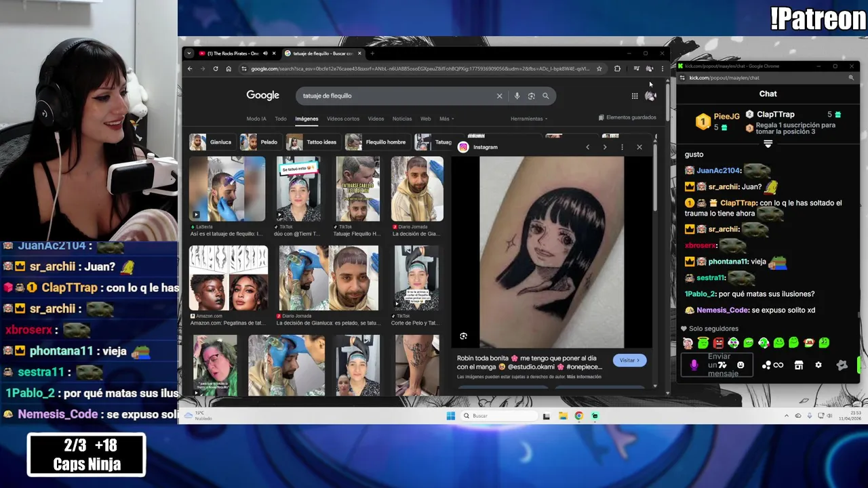Viewport: 868px width, 488px height.
Task: Close the Instagram image preview panel
Action: [639, 147]
